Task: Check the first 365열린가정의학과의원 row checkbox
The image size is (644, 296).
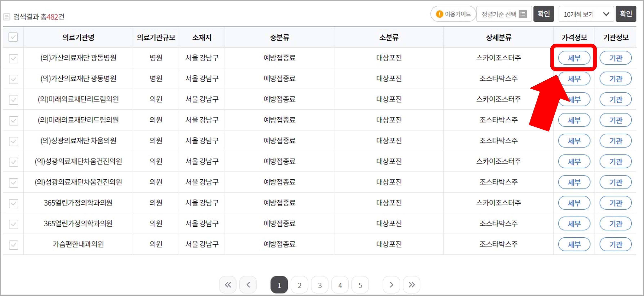Action: (13, 203)
